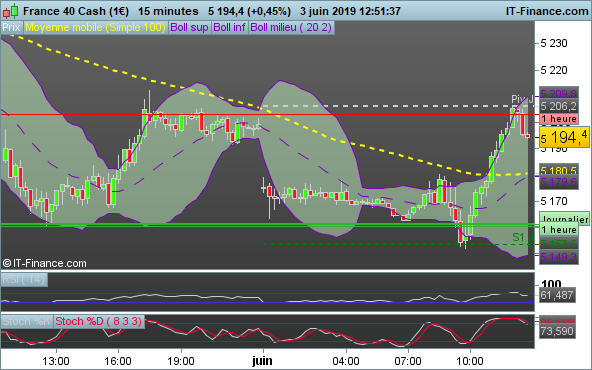Image resolution: width=592 pixels, height=370 pixels.
Task: Click the 5 209,8 upper Bollinger price tag
Action: click(559, 93)
